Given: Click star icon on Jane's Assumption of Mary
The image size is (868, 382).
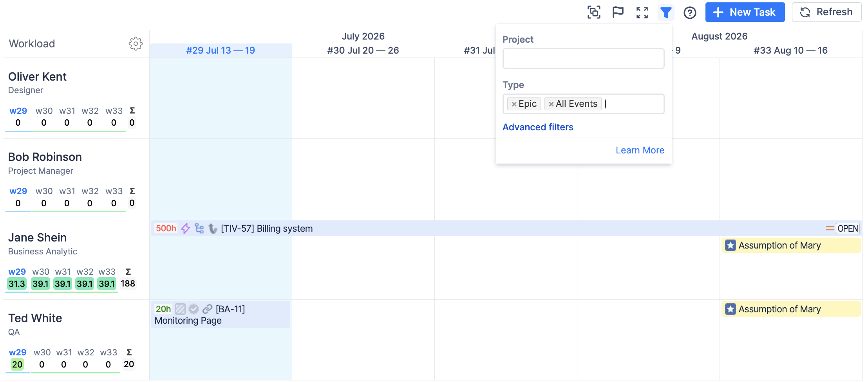Looking at the screenshot, I should point(731,245).
